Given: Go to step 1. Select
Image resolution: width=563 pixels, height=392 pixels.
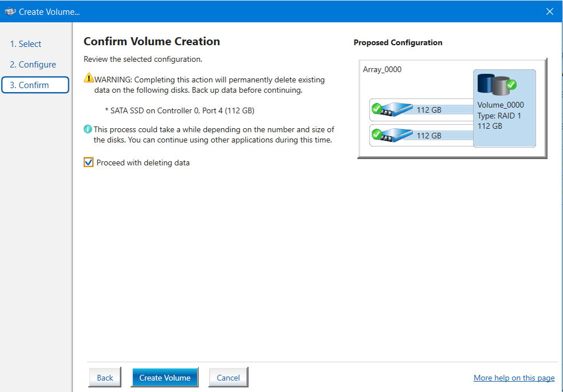Looking at the screenshot, I should [26, 43].
